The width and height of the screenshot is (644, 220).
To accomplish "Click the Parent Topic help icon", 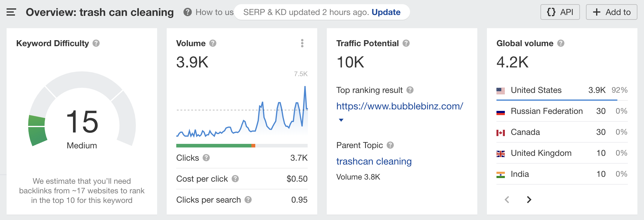I will tap(390, 145).
